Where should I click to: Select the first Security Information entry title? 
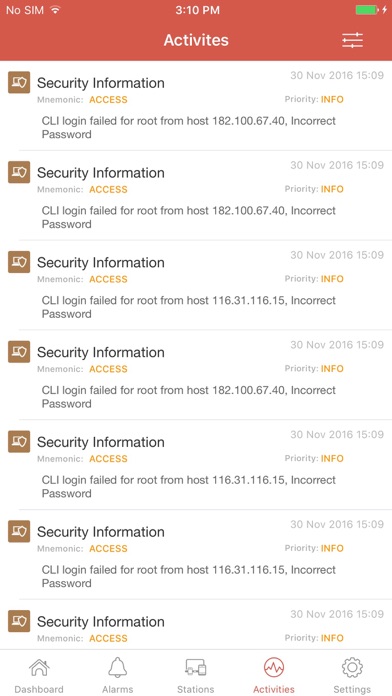click(x=101, y=83)
